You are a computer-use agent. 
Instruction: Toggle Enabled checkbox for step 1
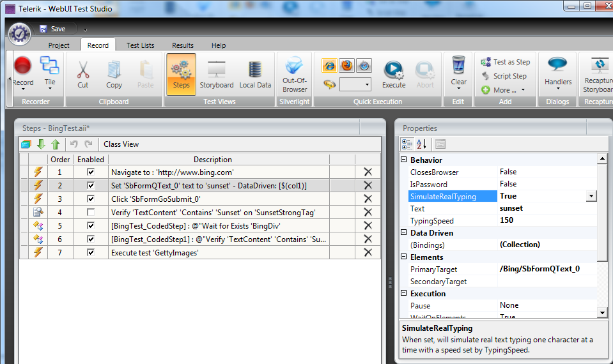click(x=91, y=172)
